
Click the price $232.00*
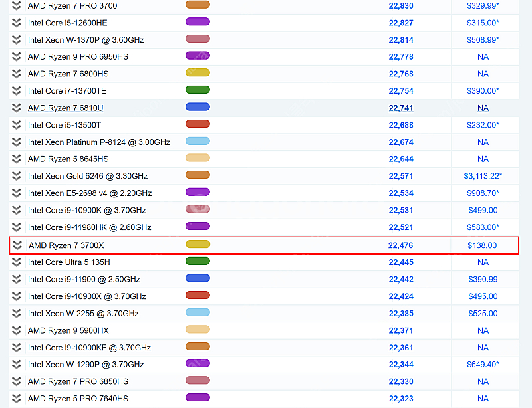coord(483,125)
